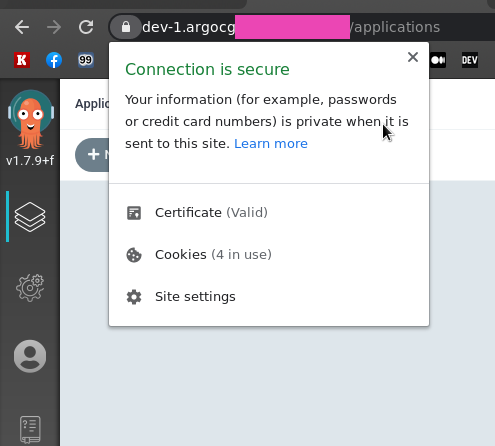Screen dimensions: 495x446
Task: Open the Medium bookmark icon
Action: [x=438, y=60]
